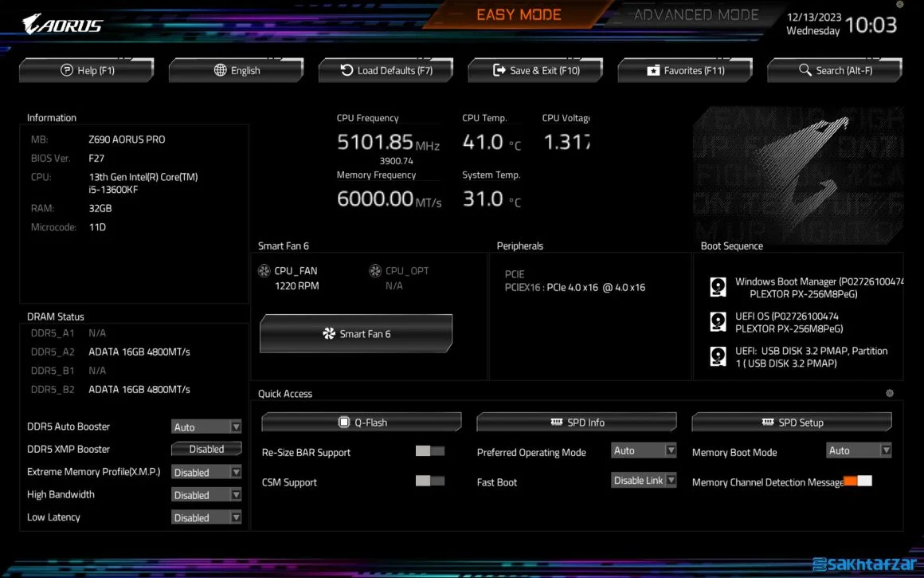Click the CPU_FAN fan icon
Viewport: 924px width, 578px height.
[264, 271]
